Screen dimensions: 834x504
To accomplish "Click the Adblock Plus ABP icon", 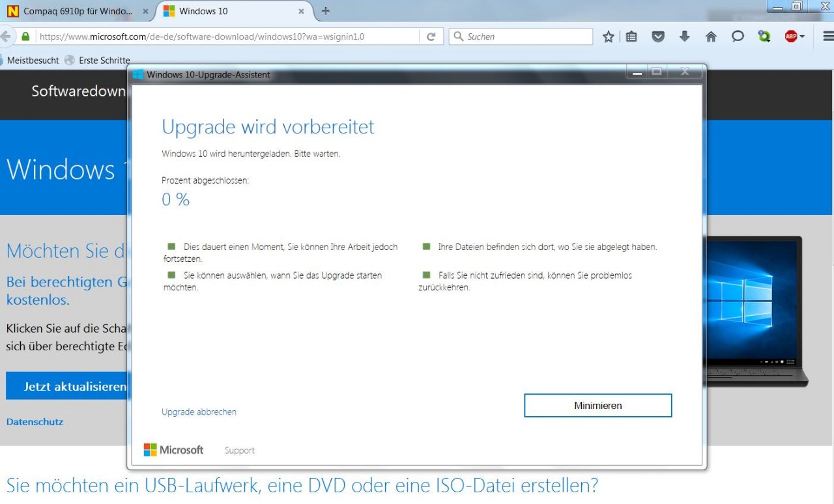I will point(790,36).
